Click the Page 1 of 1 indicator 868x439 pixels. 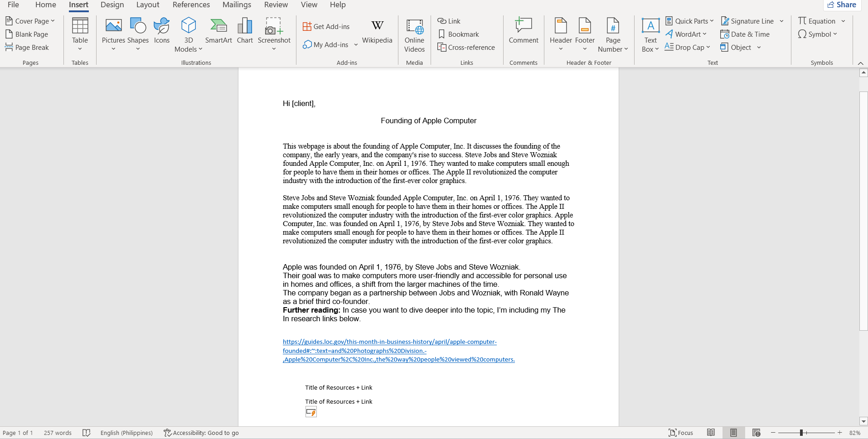[18, 433]
